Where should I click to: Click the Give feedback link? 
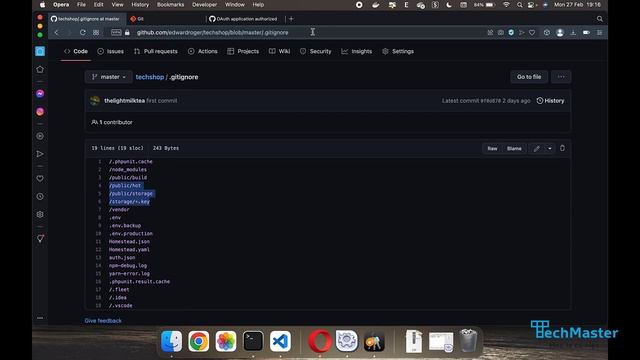(103, 321)
